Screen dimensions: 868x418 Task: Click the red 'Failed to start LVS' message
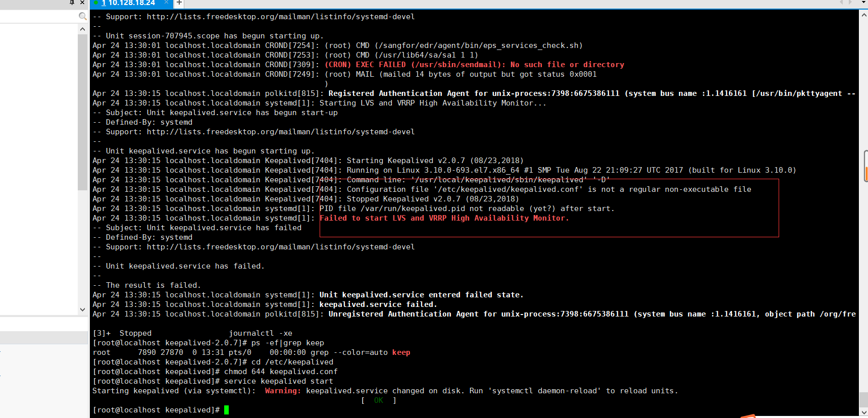pyautogui.click(x=444, y=218)
